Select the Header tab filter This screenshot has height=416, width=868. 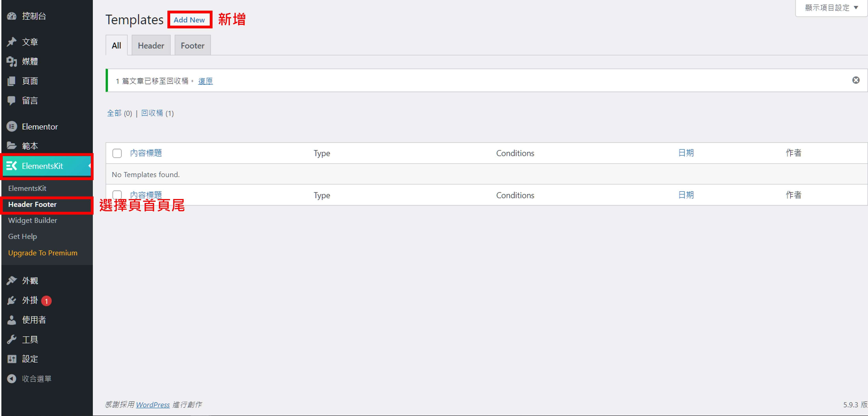pos(150,45)
